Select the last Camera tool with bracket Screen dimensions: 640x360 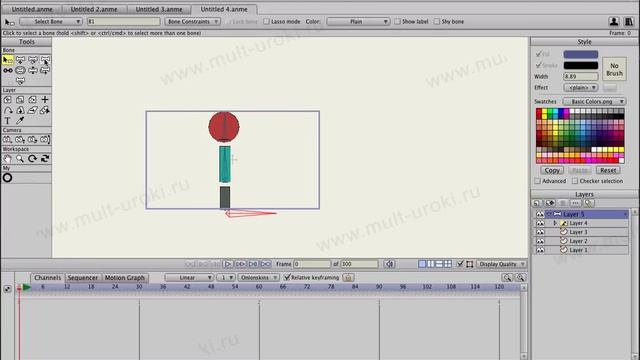coord(45,140)
